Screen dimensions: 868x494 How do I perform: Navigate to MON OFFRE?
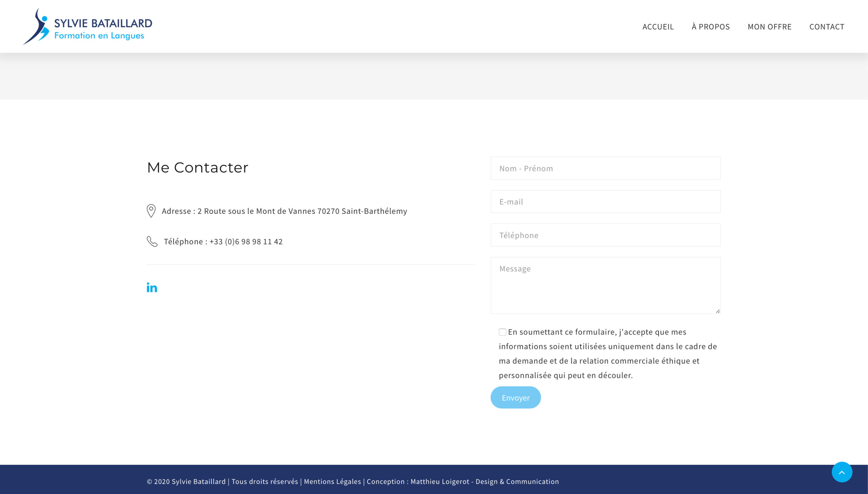[x=769, y=27]
